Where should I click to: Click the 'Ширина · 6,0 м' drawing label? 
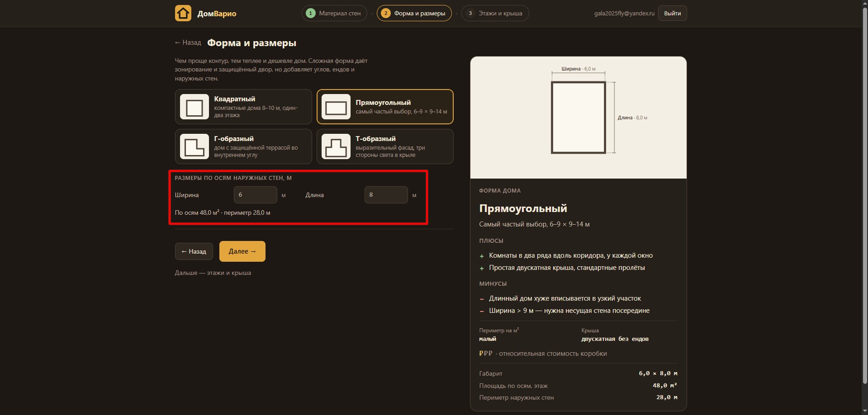point(579,69)
